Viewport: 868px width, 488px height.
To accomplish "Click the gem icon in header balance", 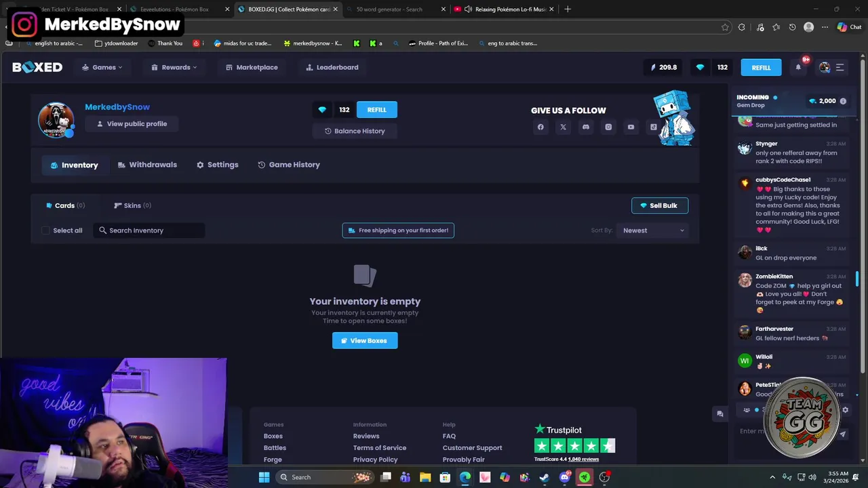I will click(700, 67).
